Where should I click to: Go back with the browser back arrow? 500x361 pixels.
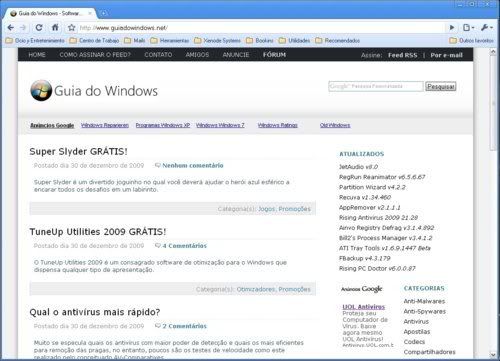tap(11, 28)
